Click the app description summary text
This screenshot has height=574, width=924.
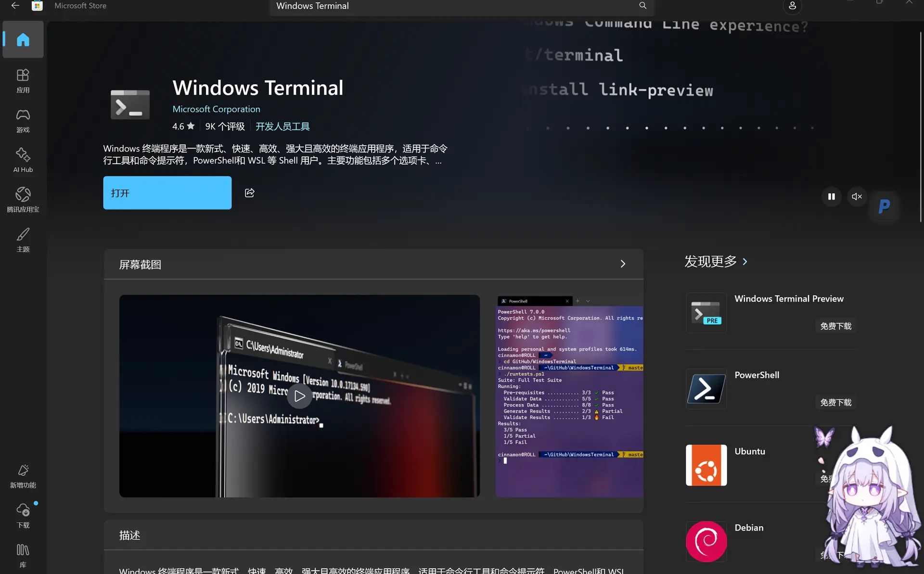275,154
